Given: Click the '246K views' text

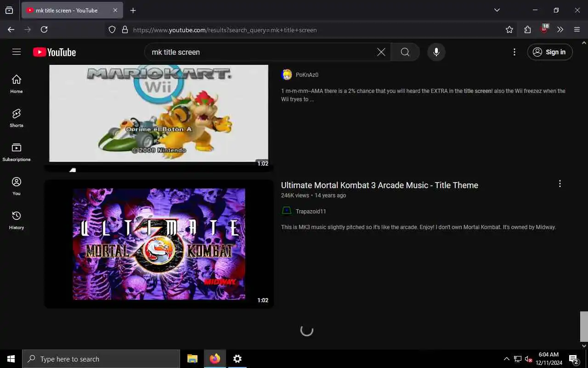Looking at the screenshot, I should pyautogui.click(x=295, y=195).
